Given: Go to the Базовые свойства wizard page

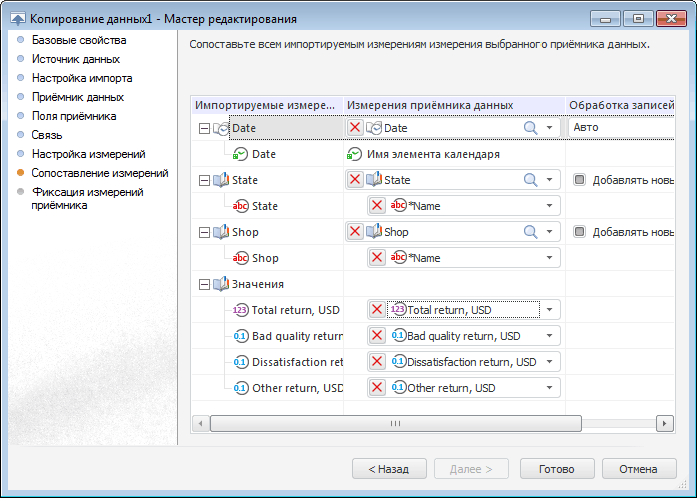Looking at the screenshot, I should point(78,40).
